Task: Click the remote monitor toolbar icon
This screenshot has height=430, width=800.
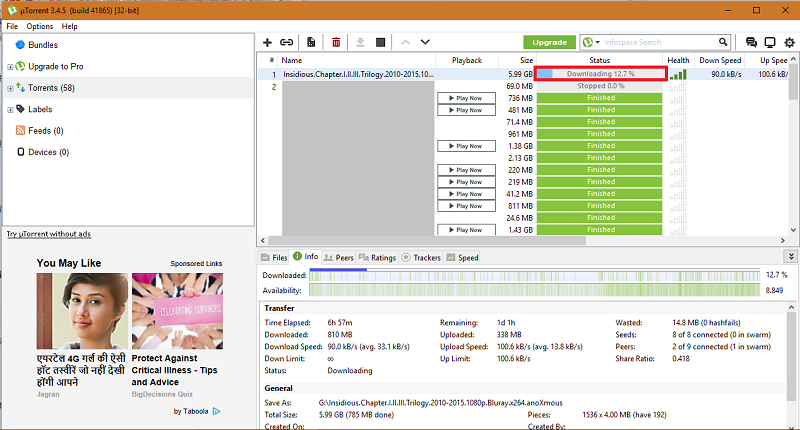Action: tap(770, 42)
